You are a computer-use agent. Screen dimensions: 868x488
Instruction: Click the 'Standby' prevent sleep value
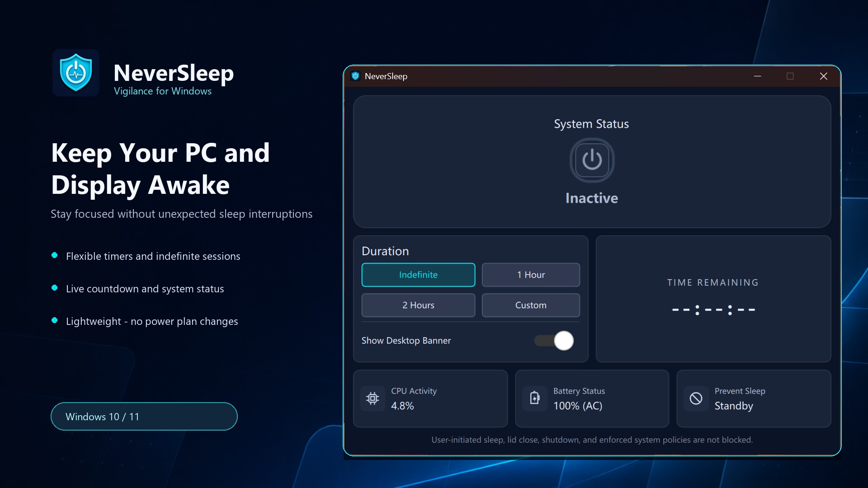pos(734,406)
